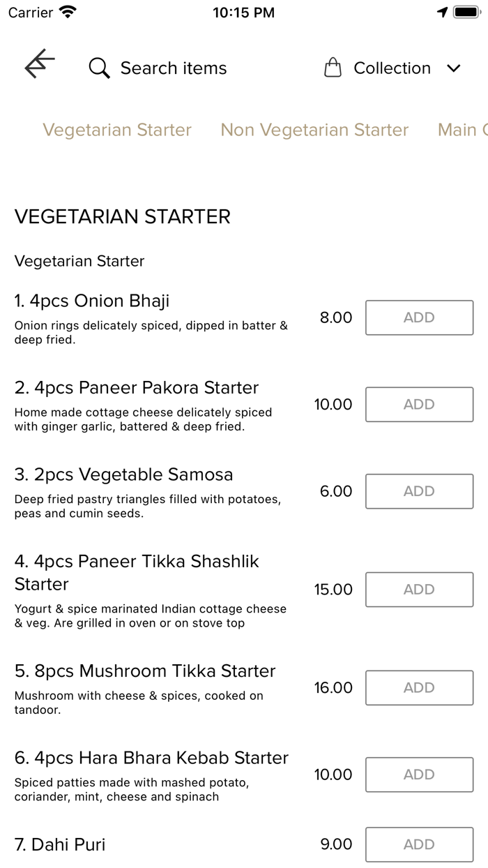Screen dimensions: 488x868
Task: Add 4pcs Paneer Tikka Shashlik Starter
Action: pos(419,590)
